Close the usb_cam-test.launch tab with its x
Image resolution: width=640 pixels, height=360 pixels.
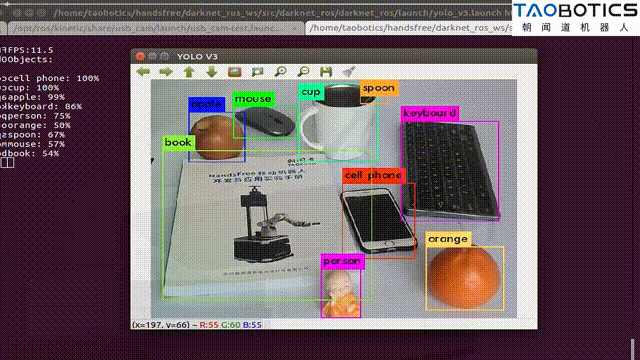tap(295, 29)
